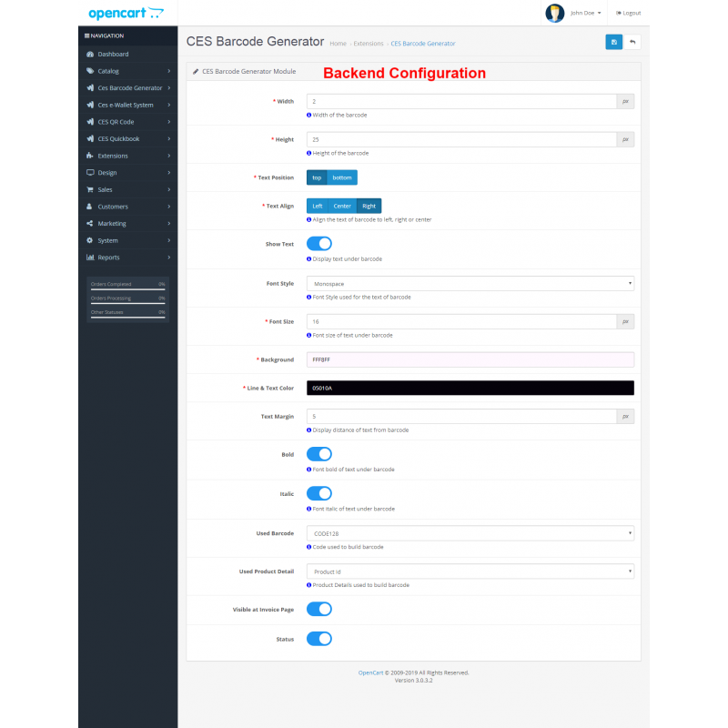
Task: Click the navigation hamburger icon
Action: point(86,35)
